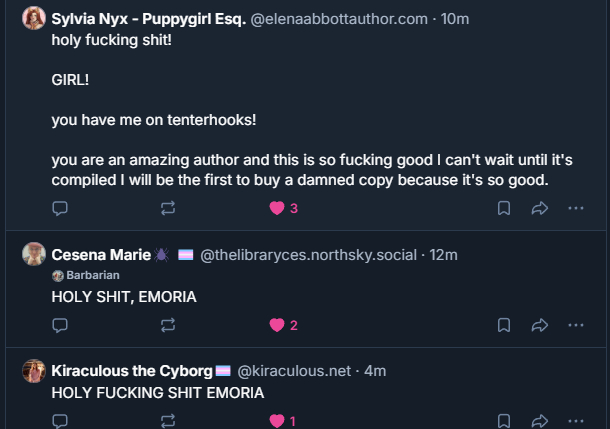Viewport: 610px width, 429px height.
Task: Open @kiraculous.net handle link
Action: point(294,371)
